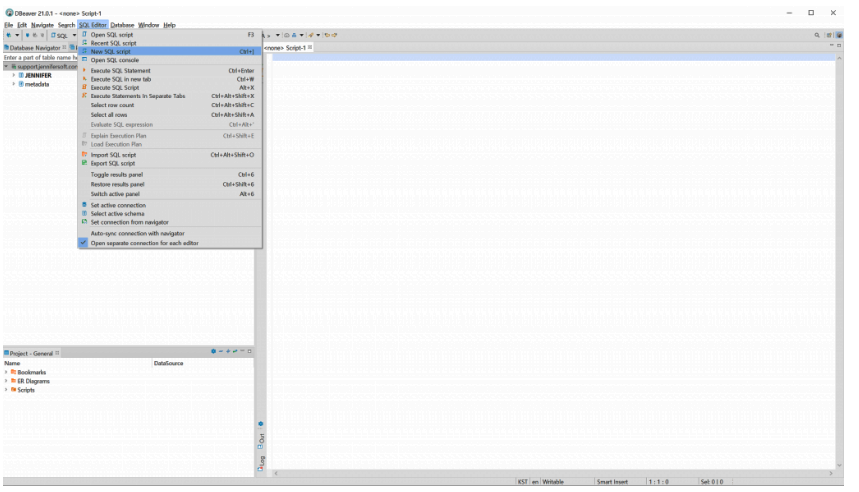The height and width of the screenshot is (492, 859).
Task: Expand the JENNIFER database node
Action: pos(13,75)
